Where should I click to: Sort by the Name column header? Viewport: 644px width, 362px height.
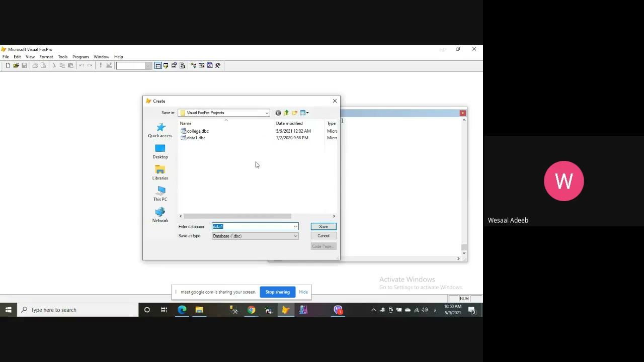click(x=226, y=123)
